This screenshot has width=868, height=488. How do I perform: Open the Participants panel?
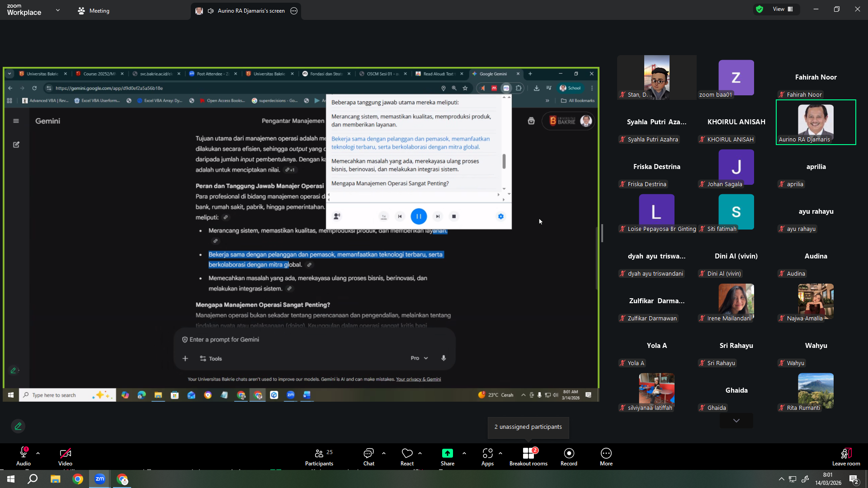[319, 456]
